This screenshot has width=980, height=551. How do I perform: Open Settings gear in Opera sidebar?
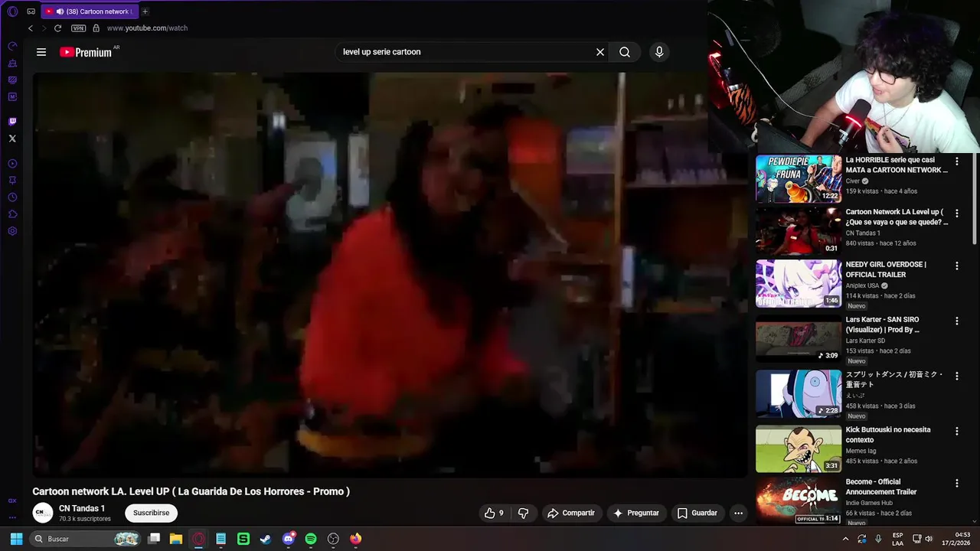[12, 231]
